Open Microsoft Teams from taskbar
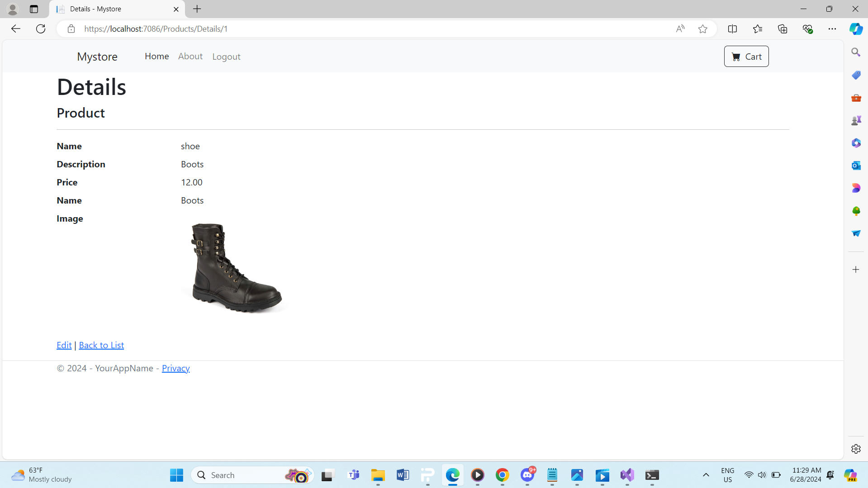 coord(354,475)
